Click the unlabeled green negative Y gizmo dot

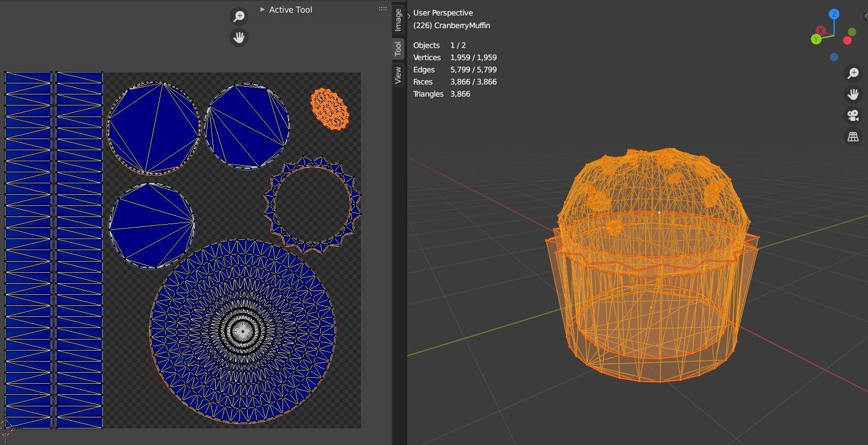click(x=852, y=32)
